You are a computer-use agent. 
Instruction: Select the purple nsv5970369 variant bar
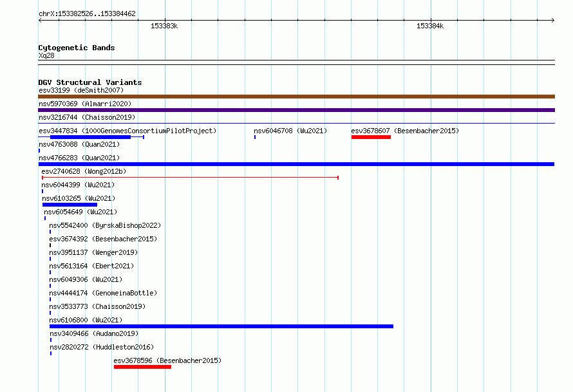point(296,110)
